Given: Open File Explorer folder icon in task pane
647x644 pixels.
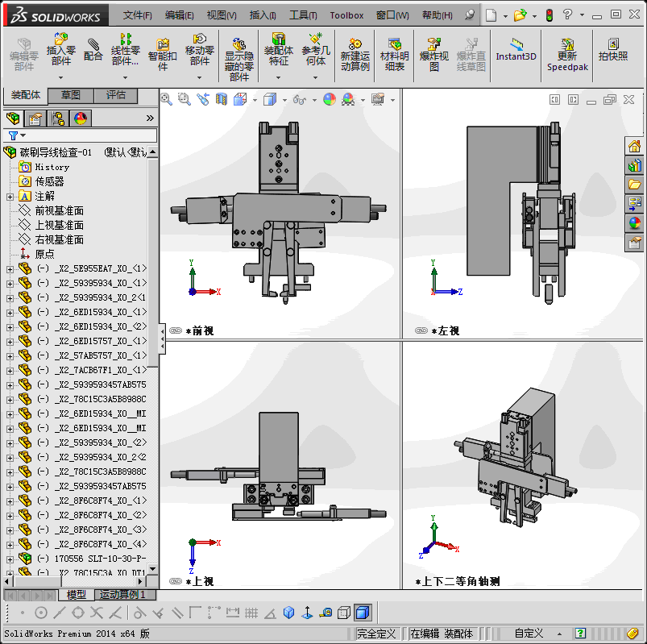Looking at the screenshot, I should pyautogui.click(x=634, y=185).
